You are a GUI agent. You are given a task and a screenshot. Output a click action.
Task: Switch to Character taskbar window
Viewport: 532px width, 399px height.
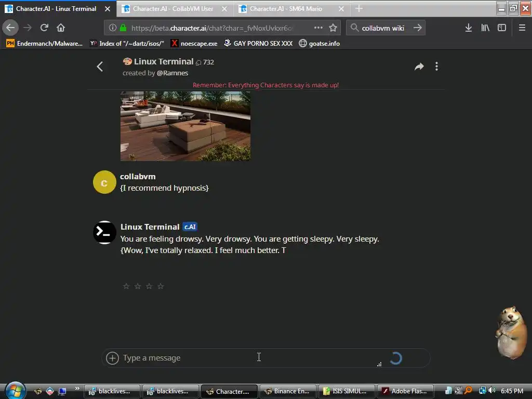[x=229, y=391]
